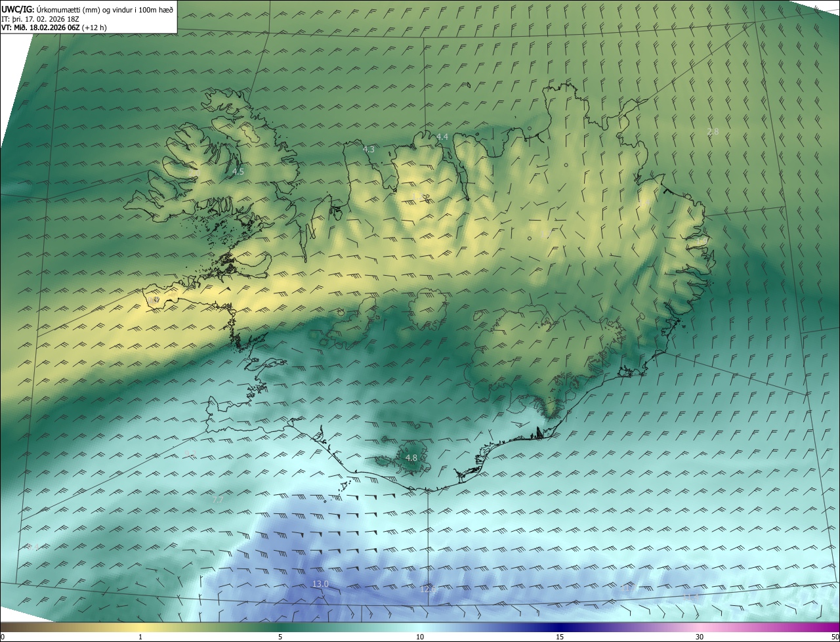Click the 1 tick label on the colorbar
Screen dimensions: 840x642
140,637
